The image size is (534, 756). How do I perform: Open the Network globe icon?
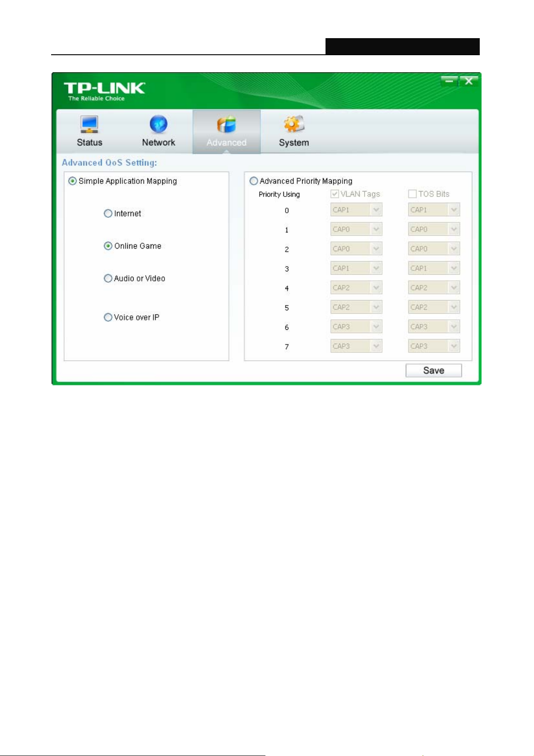(x=158, y=124)
